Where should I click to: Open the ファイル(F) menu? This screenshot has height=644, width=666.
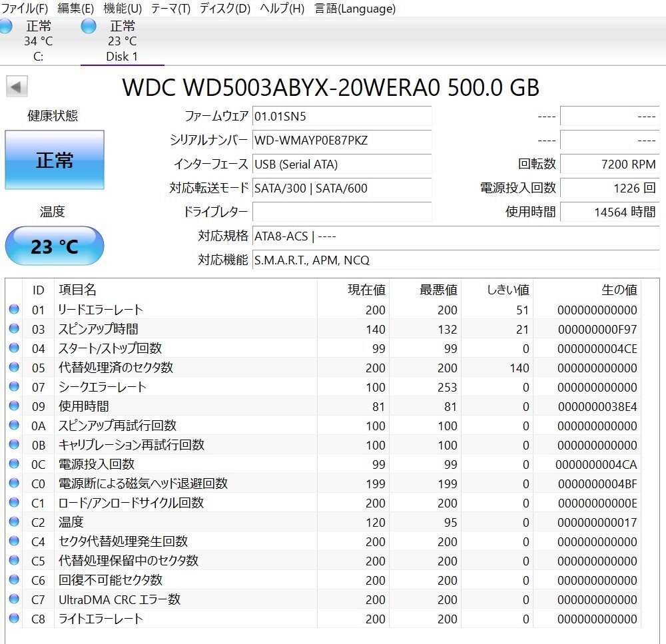tap(25, 8)
